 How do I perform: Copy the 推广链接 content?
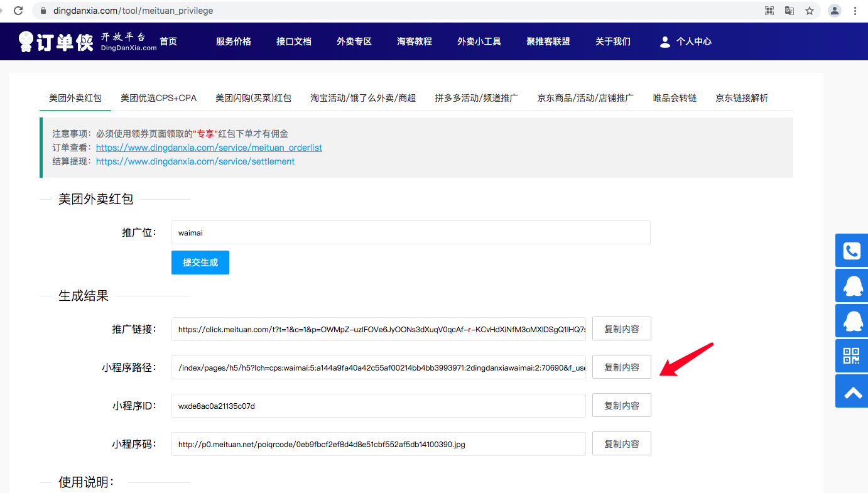(622, 328)
